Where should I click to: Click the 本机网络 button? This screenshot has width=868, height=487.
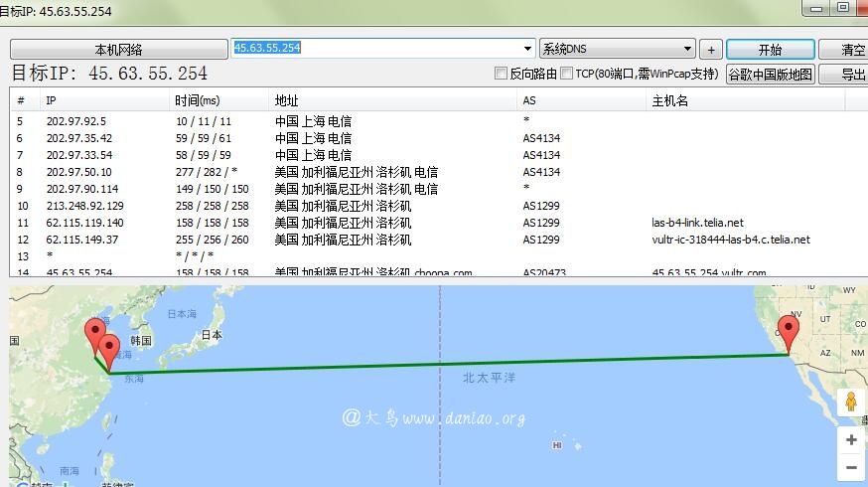tap(118, 50)
